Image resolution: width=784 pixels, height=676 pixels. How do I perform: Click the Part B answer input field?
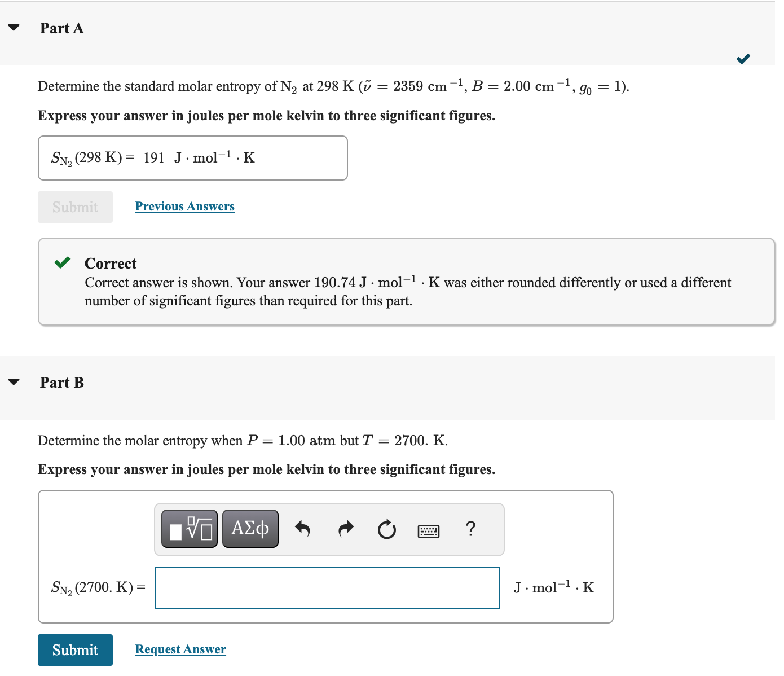(327, 587)
